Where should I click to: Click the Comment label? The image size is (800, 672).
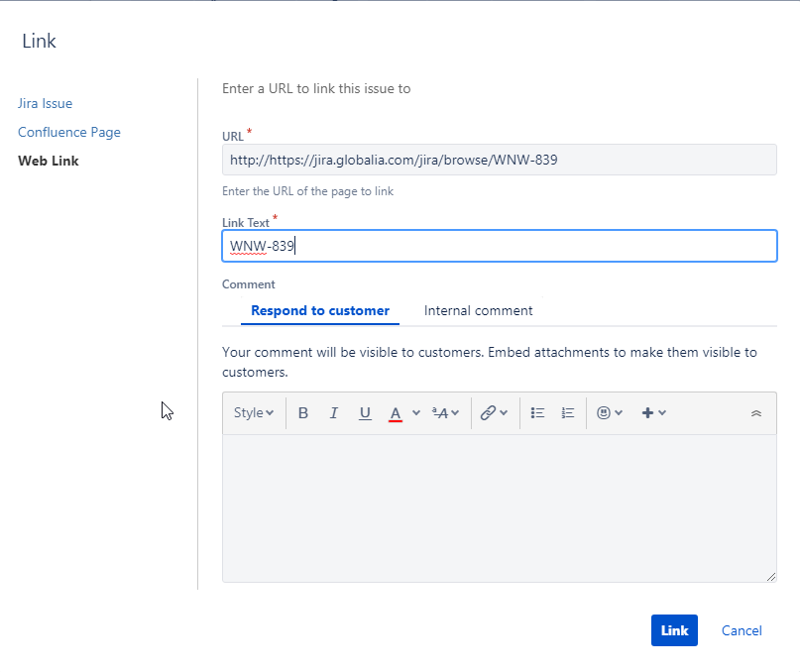(x=249, y=284)
